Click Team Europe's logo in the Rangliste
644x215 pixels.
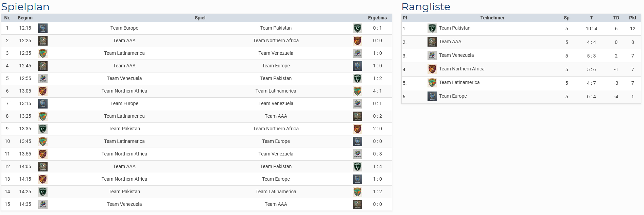(432, 96)
